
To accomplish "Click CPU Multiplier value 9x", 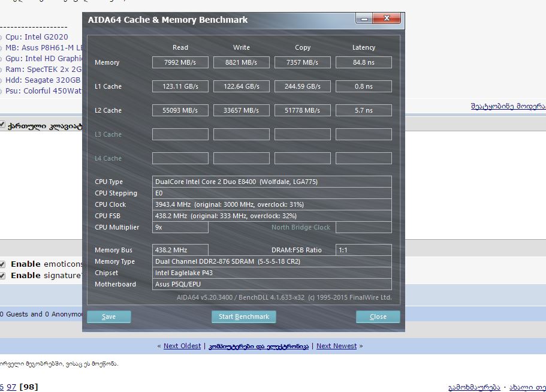I will click(180, 227).
